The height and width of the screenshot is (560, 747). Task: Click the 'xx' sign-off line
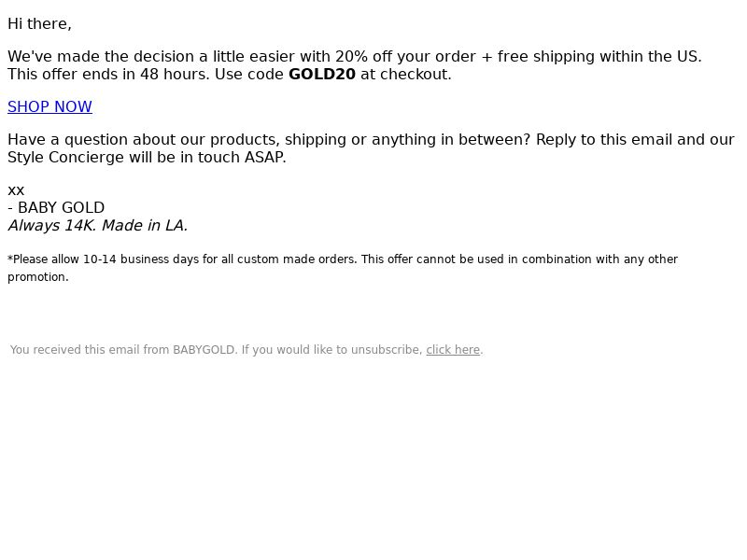click(x=16, y=190)
